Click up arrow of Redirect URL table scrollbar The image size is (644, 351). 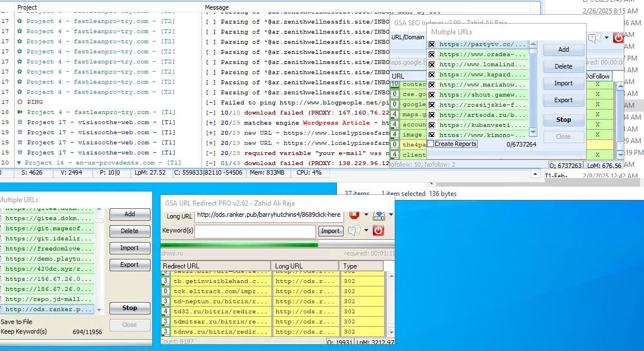pyautogui.click(x=391, y=276)
